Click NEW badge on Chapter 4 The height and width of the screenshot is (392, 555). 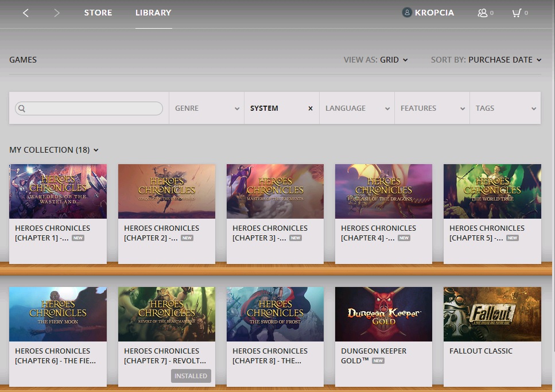click(404, 238)
